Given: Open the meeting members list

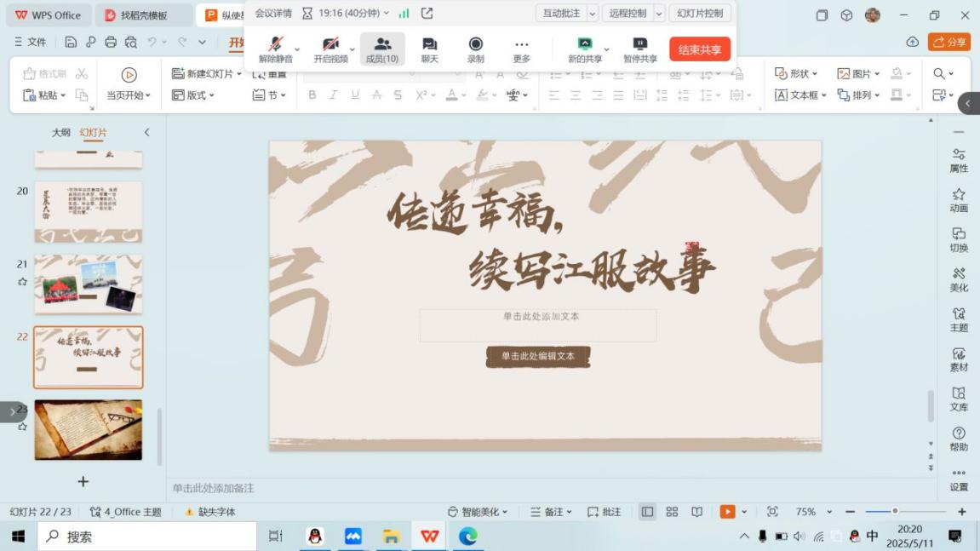Looking at the screenshot, I should 382,49.
